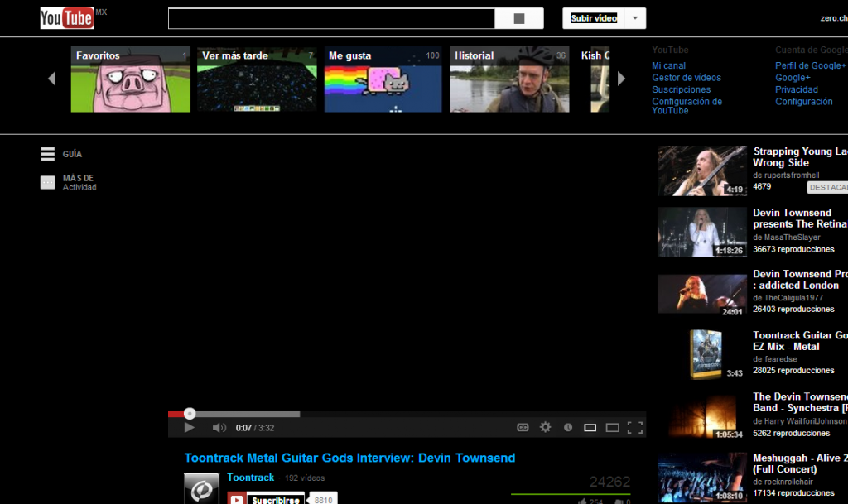Click the Devin Townsend presents title
The width and height of the screenshot is (848, 504).
click(800, 218)
